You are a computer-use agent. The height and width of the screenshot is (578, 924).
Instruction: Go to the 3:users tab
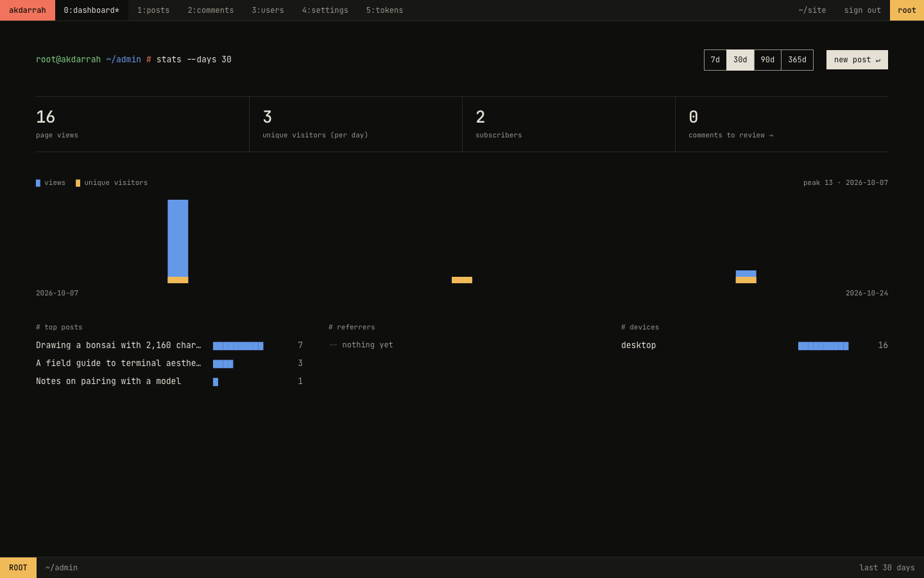pos(268,10)
